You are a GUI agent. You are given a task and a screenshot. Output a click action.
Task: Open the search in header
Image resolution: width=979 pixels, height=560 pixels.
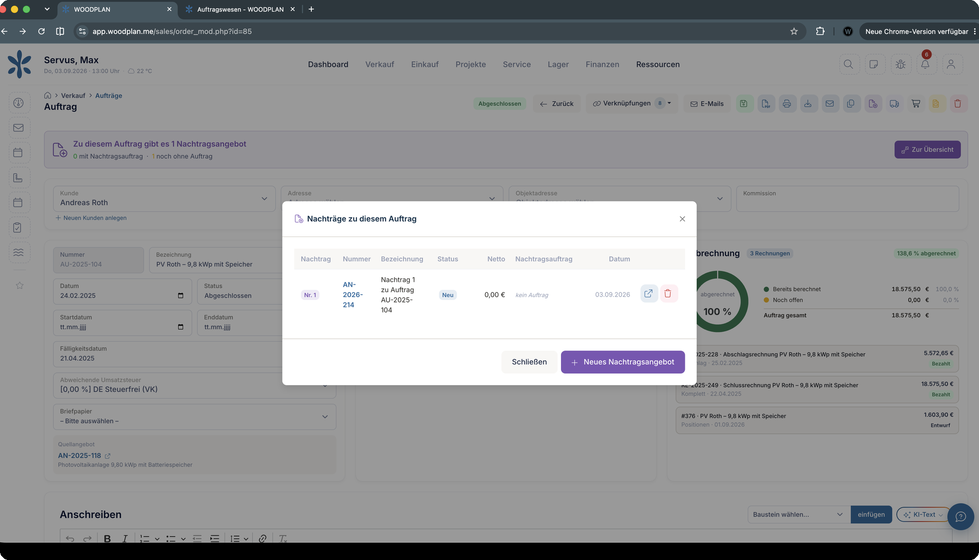(x=849, y=64)
